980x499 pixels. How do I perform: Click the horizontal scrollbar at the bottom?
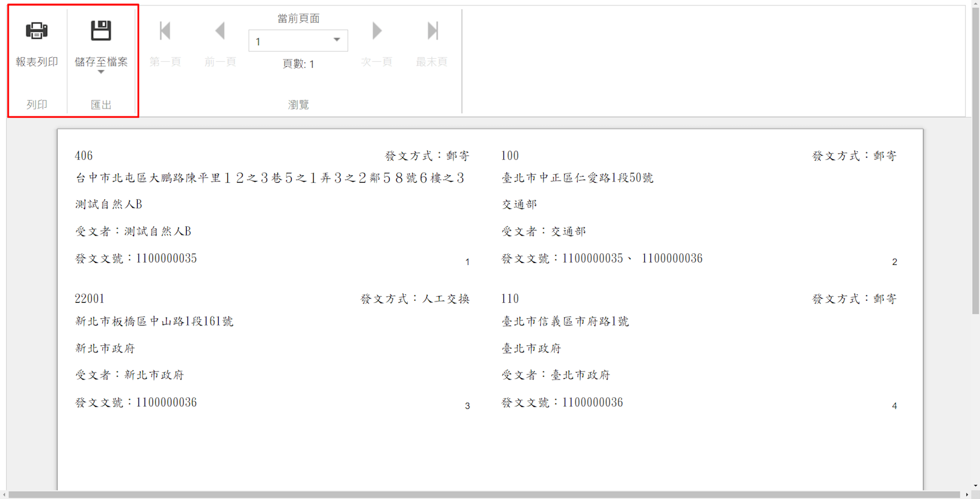[x=484, y=494]
